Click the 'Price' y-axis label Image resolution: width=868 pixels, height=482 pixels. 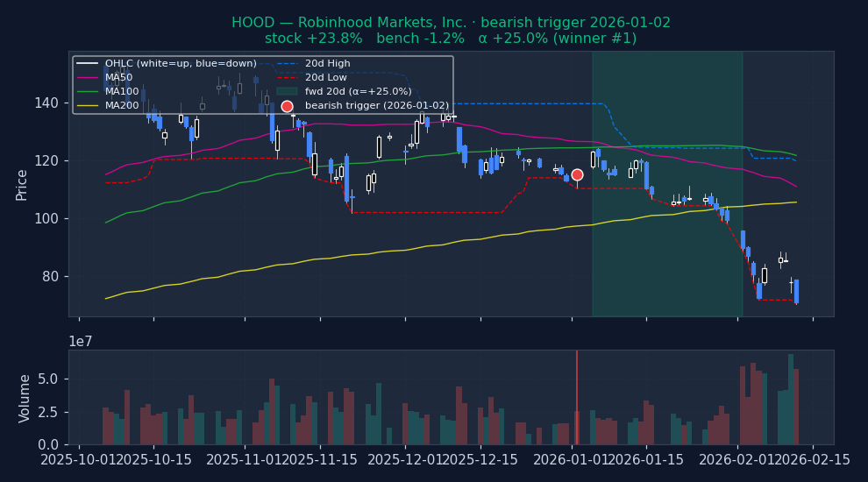point(22,184)
